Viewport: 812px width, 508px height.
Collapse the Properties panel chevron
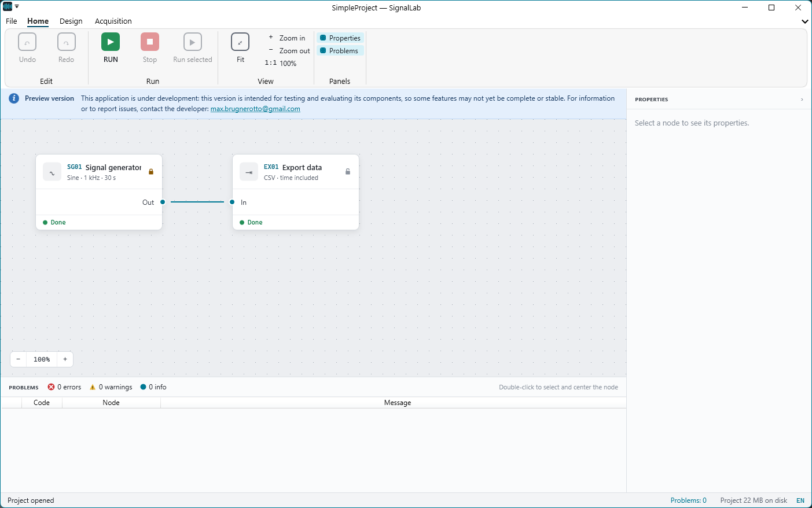point(802,100)
